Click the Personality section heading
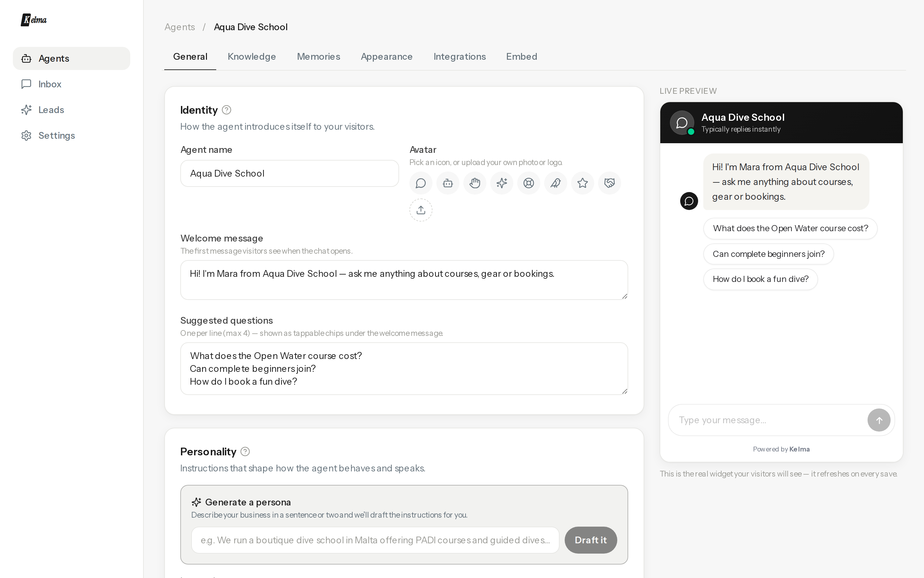The height and width of the screenshot is (578, 924). [208, 452]
